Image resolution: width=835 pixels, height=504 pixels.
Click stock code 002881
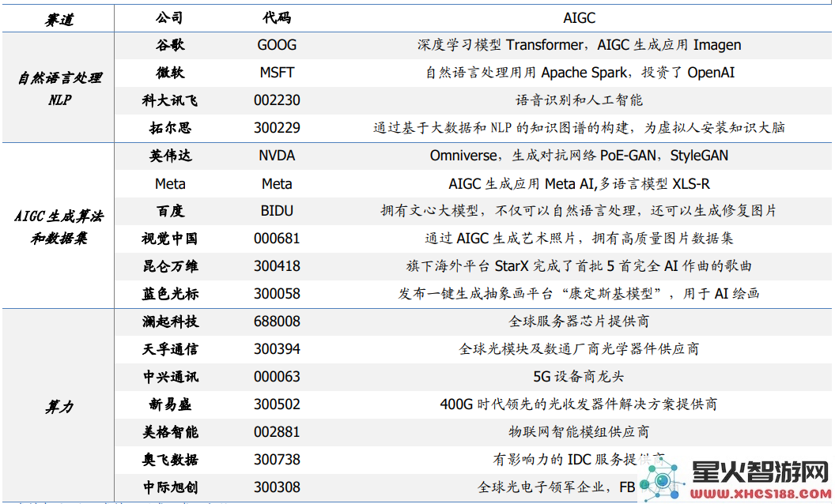click(x=277, y=433)
